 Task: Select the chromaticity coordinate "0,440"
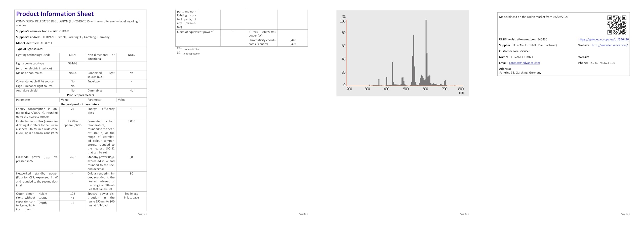(292, 40)
